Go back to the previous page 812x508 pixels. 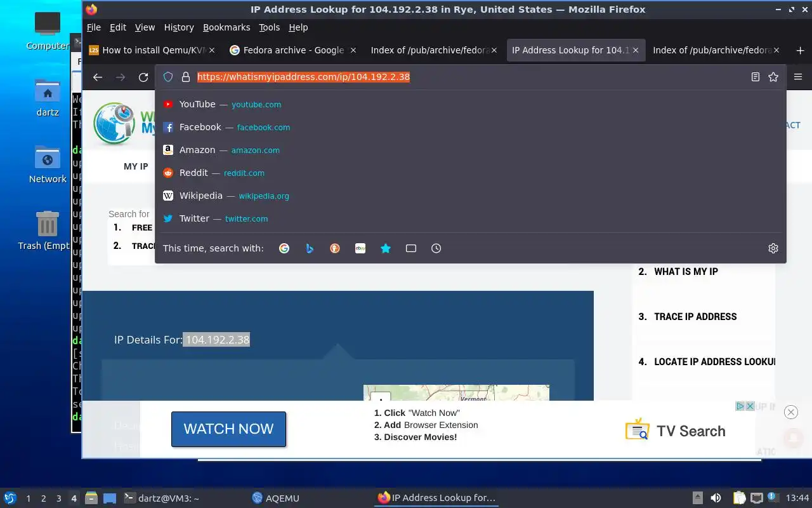pyautogui.click(x=97, y=77)
